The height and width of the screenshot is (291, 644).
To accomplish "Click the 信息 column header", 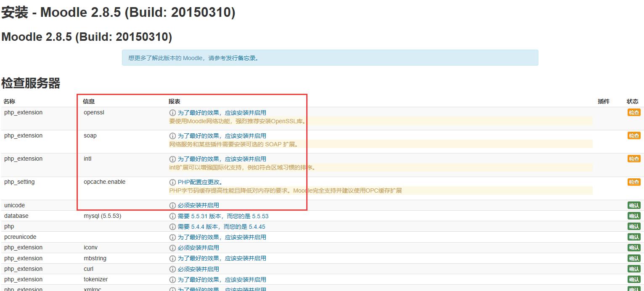I will click(x=89, y=101).
